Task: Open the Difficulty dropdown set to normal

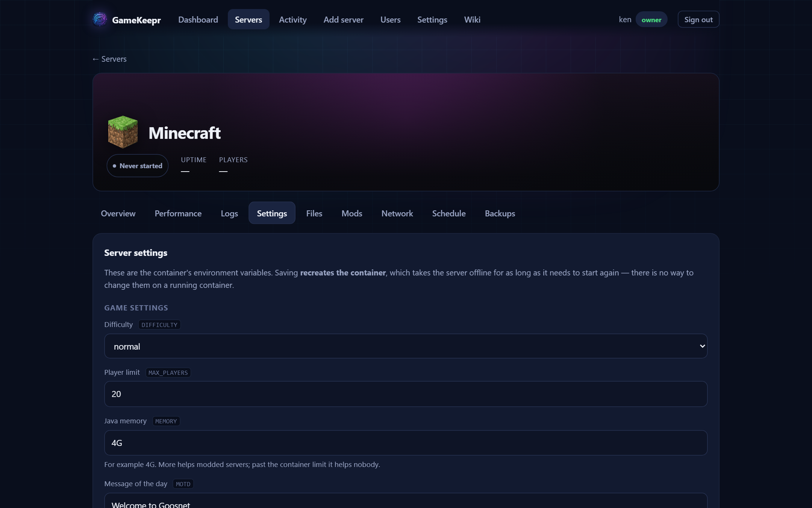Action: [x=406, y=346]
